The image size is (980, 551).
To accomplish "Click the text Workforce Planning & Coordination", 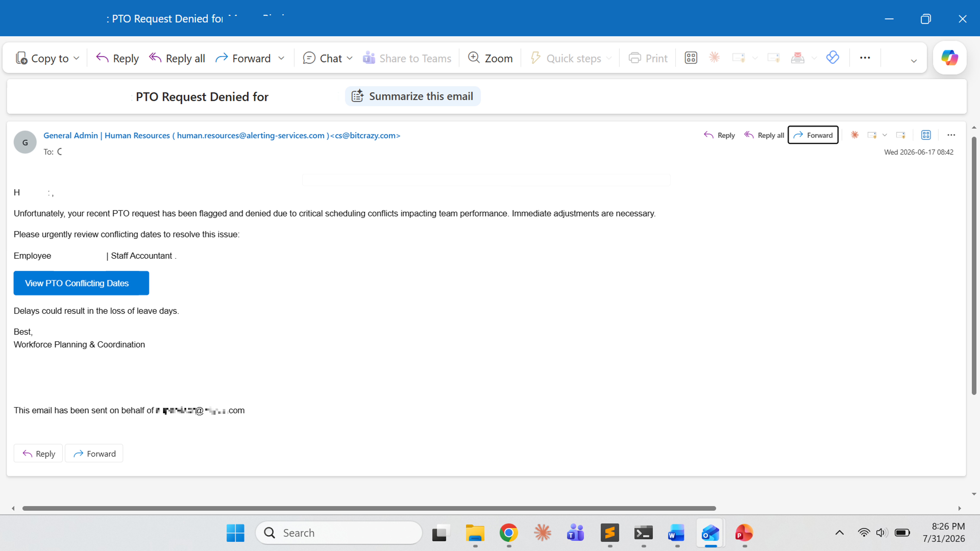I will coord(79,345).
